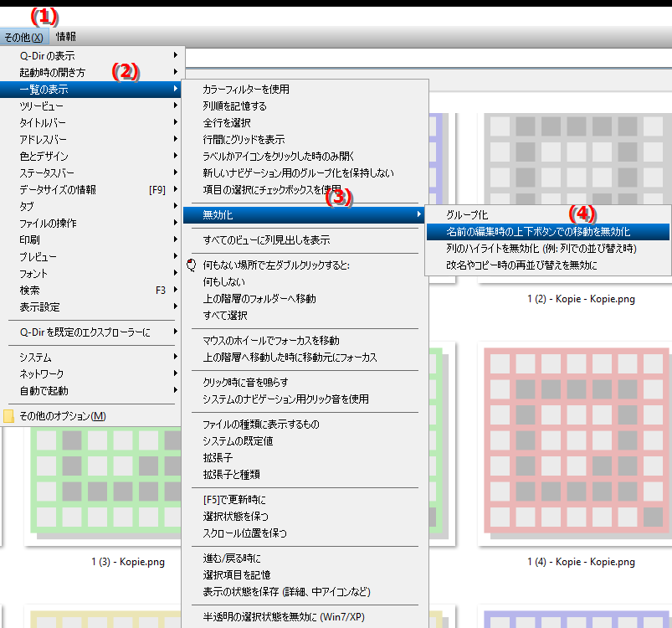Enable 行間にグリッドを表示 option
This screenshot has width=672, height=628.
coord(244,140)
